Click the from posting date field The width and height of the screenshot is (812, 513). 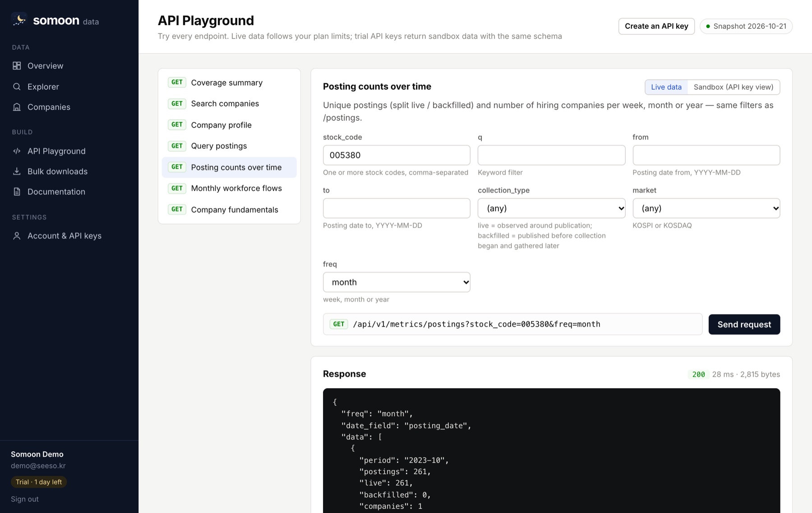[x=706, y=155]
